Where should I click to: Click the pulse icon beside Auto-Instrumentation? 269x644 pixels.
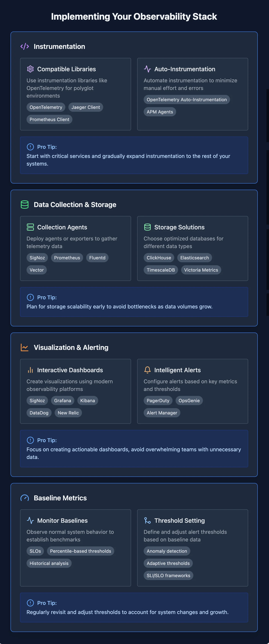(x=147, y=69)
